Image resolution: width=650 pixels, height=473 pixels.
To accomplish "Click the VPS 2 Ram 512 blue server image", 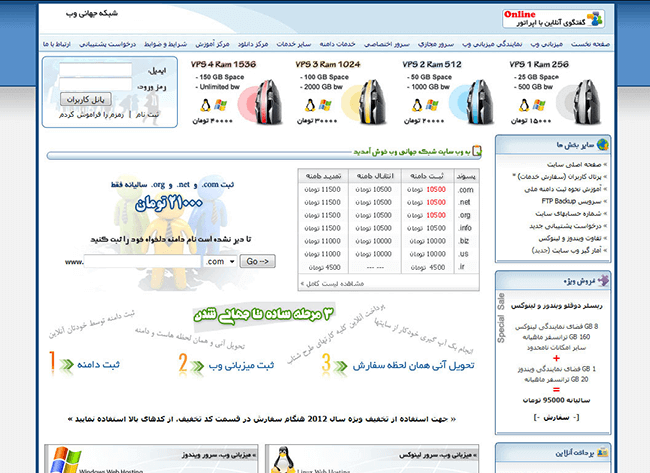I will [x=480, y=102].
